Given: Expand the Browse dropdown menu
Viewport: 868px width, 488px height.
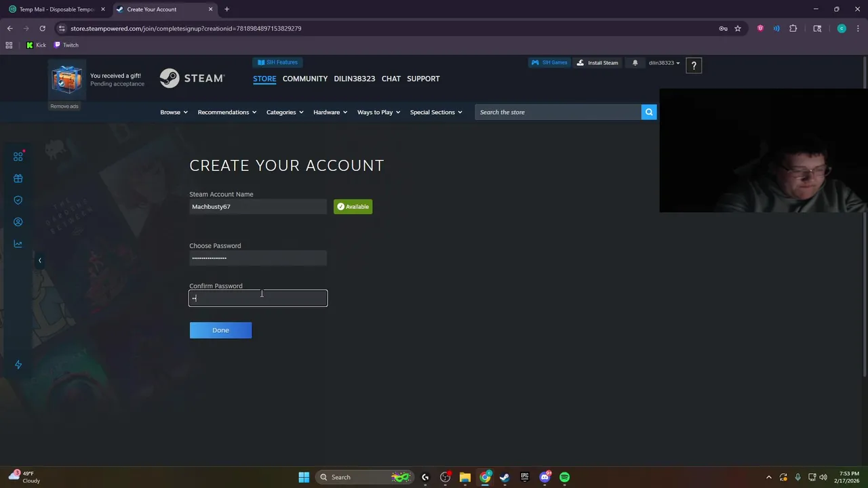Looking at the screenshot, I should [x=174, y=112].
